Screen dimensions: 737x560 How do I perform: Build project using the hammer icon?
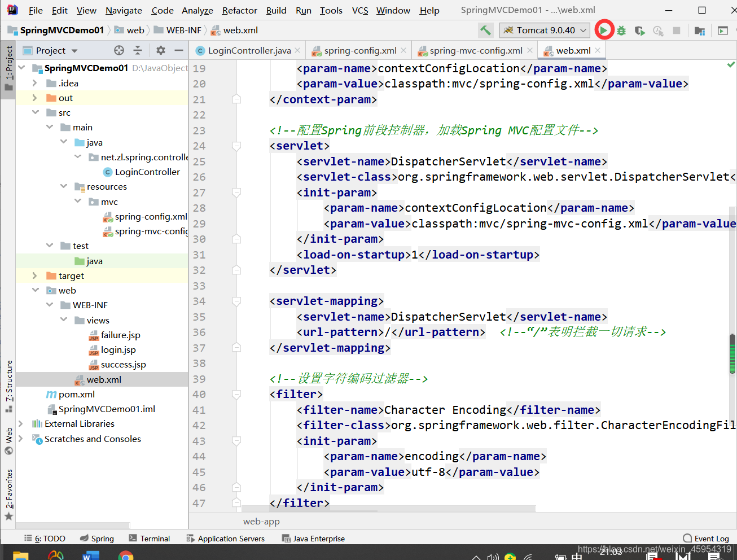pyautogui.click(x=485, y=30)
